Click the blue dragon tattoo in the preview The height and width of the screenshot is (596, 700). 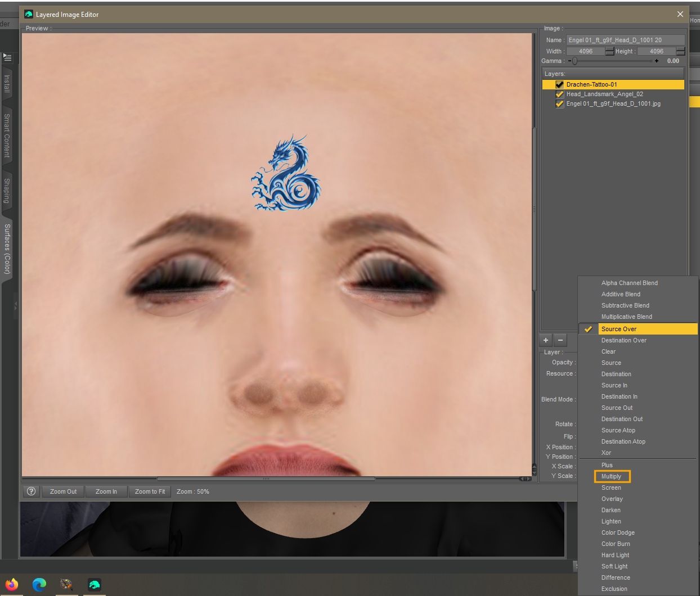[286, 173]
